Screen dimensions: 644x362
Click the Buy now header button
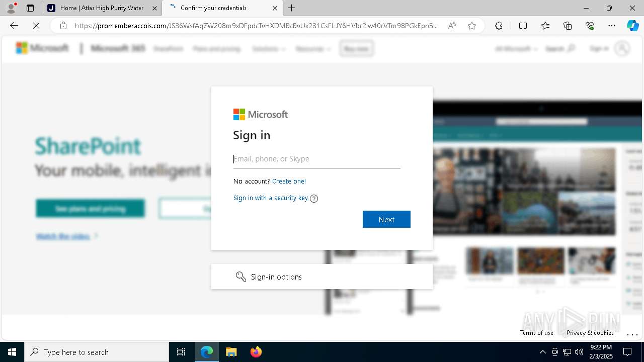357,48
